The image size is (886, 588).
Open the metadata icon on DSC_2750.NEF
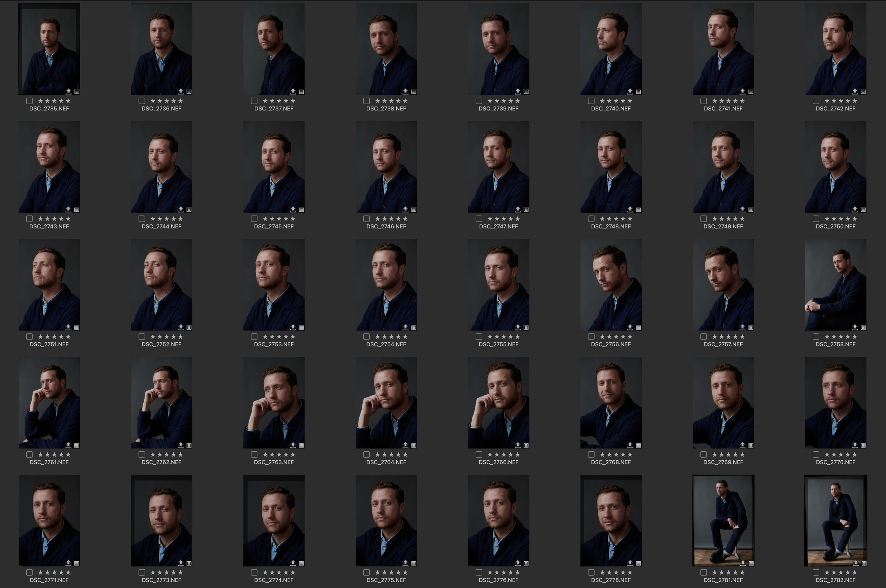864,209
